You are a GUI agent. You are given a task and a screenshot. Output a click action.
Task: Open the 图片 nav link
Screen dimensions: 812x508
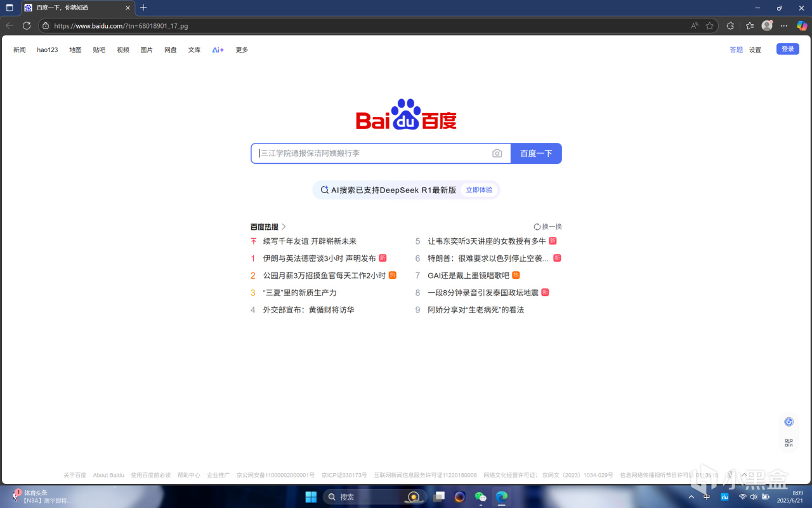coord(147,50)
